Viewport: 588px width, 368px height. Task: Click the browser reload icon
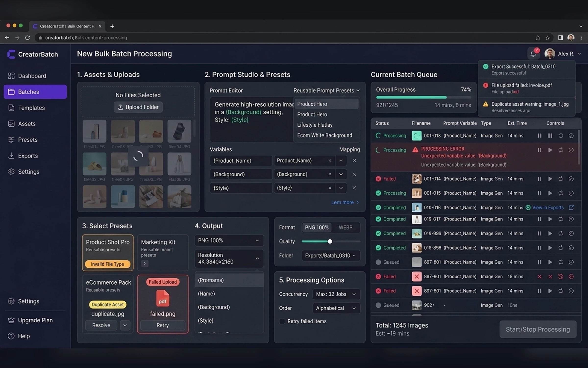[x=27, y=38]
